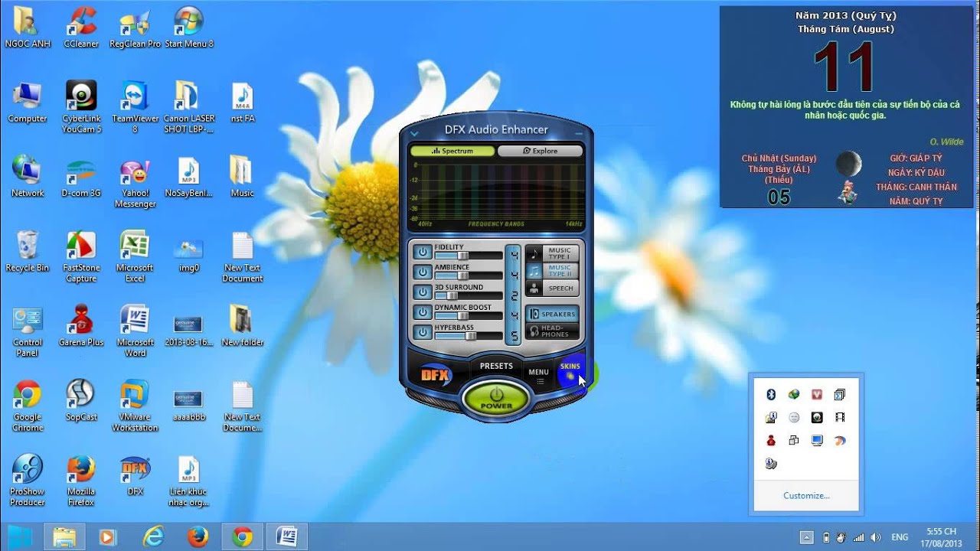Click the 3D Surround slider handle
This screenshot has height=551, width=980.
[452, 295]
